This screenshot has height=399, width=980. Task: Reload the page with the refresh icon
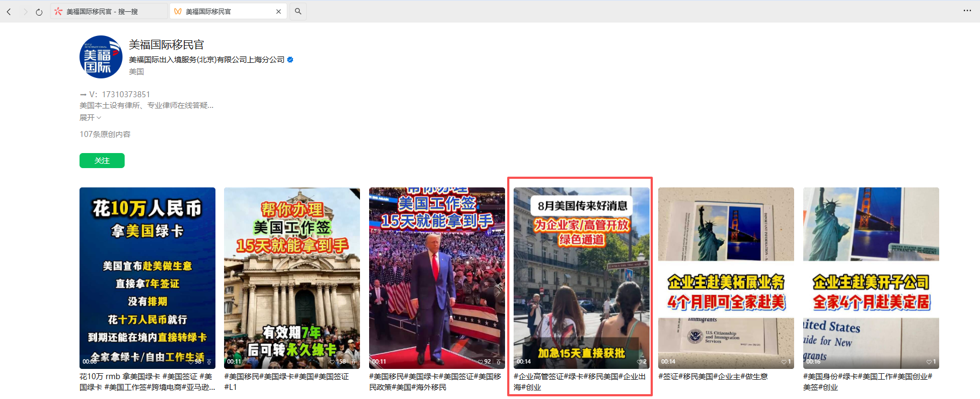click(39, 12)
